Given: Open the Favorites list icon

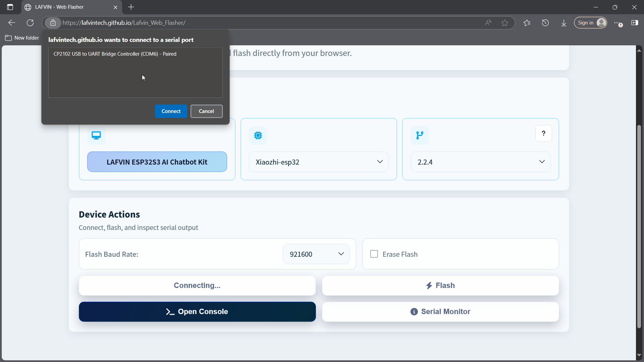Looking at the screenshot, I should coord(527,23).
